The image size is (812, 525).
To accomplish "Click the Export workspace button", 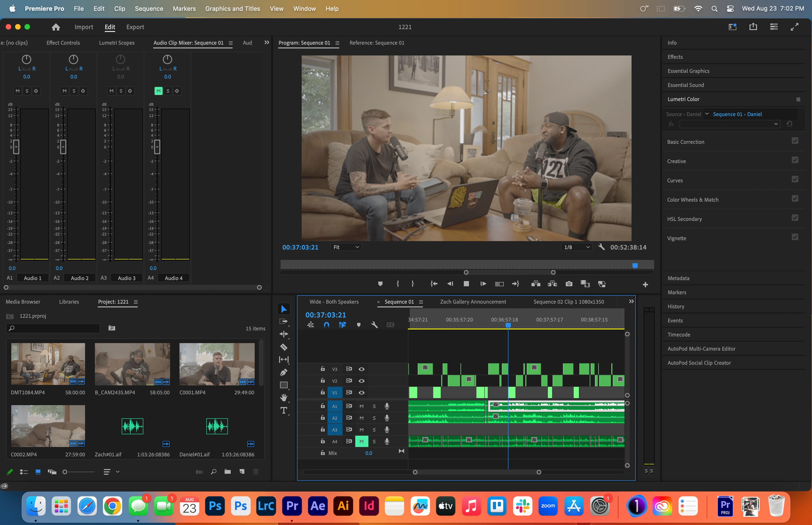I will point(135,27).
